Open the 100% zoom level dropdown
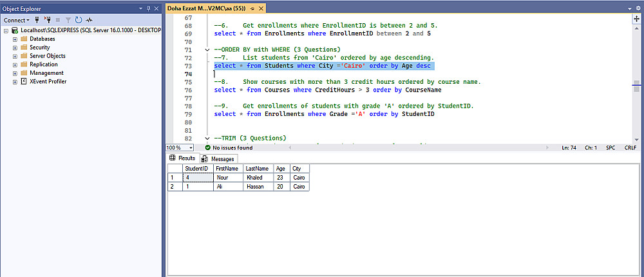644x277 pixels. (x=191, y=148)
